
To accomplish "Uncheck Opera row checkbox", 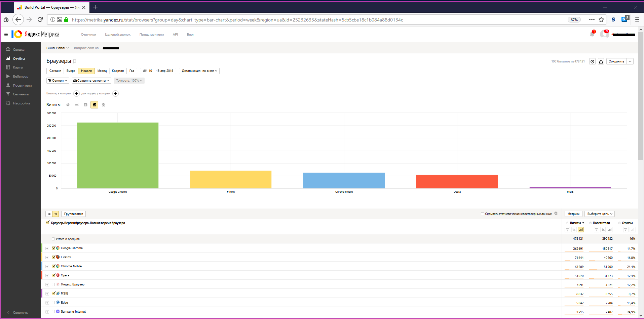I will [53, 275].
